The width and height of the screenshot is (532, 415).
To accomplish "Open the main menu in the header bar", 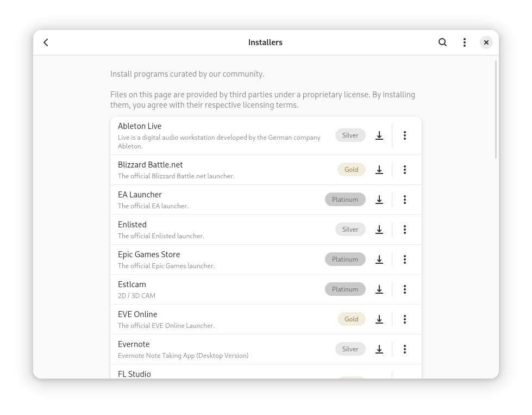I will tap(465, 42).
